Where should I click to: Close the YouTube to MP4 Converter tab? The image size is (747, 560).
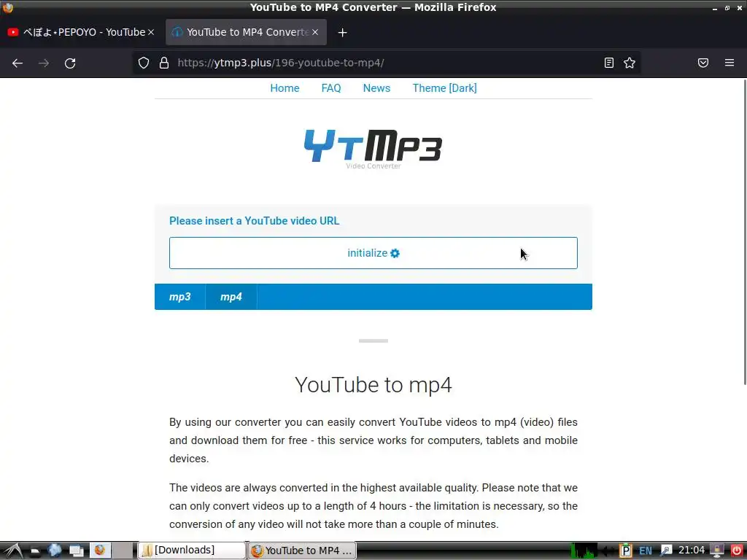[x=315, y=32]
